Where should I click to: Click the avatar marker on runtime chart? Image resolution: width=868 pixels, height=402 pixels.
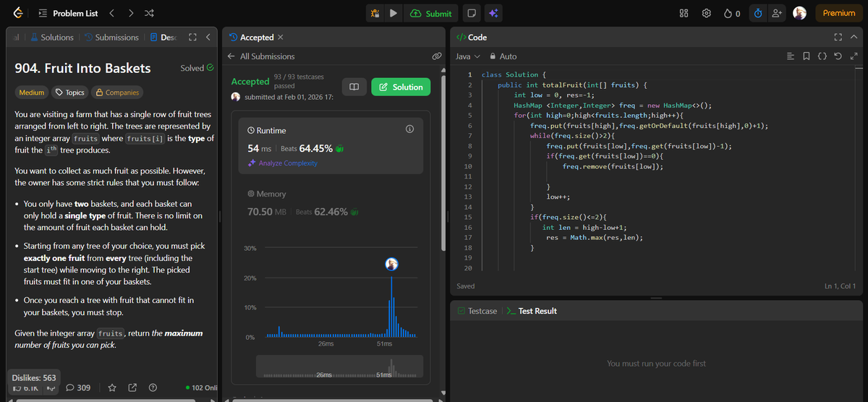(391, 265)
